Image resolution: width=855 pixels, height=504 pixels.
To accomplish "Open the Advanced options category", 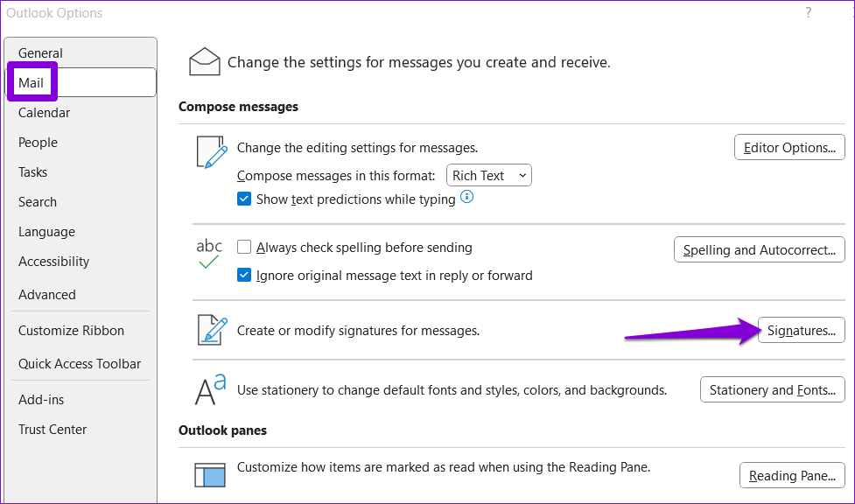I will (x=47, y=295).
